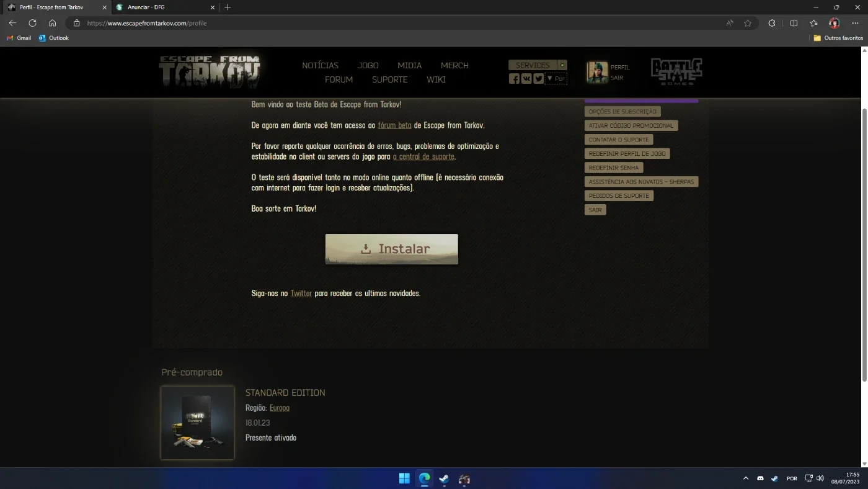Click the address bar URL field
This screenshot has height=489, width=868.
397,23
